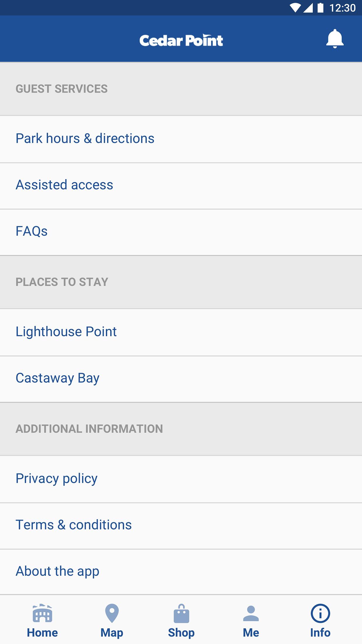Click the Cedar Point logo

tap(181, 40)
